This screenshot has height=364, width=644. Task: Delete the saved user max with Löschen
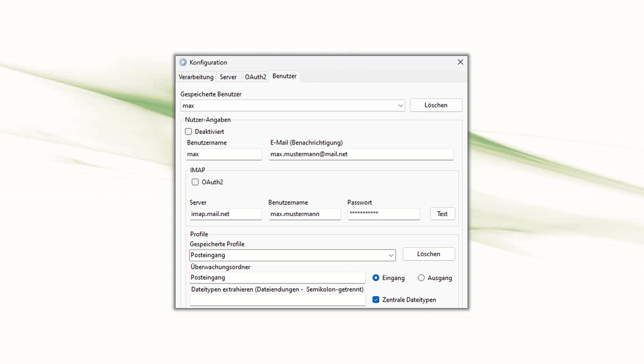click(x=436, y=105)
